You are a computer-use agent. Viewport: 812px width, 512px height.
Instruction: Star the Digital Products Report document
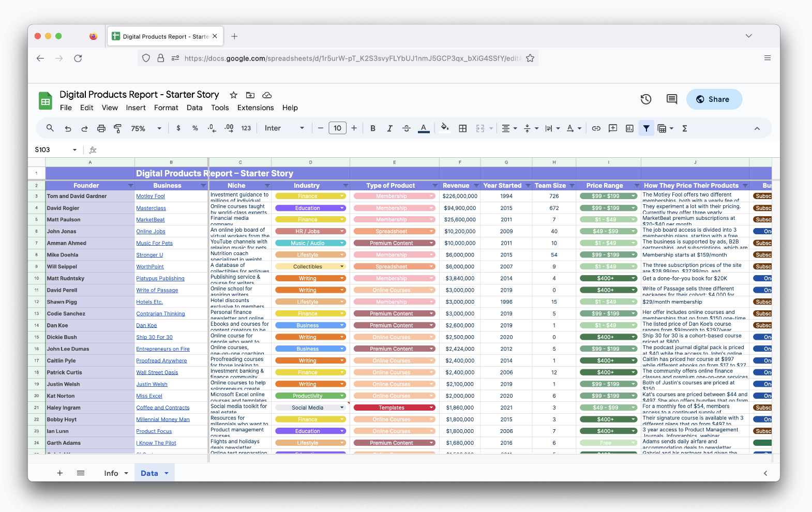[x=233, y=95]
